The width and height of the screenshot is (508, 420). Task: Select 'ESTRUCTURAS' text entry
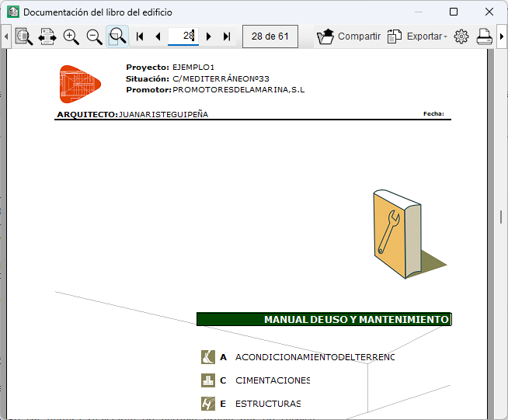[268, 404]
